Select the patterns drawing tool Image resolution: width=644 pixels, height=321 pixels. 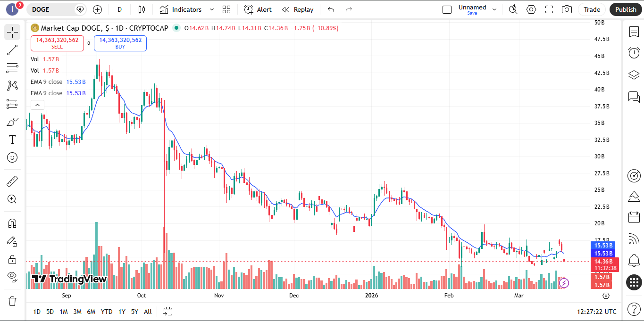[x=12, y=86]
